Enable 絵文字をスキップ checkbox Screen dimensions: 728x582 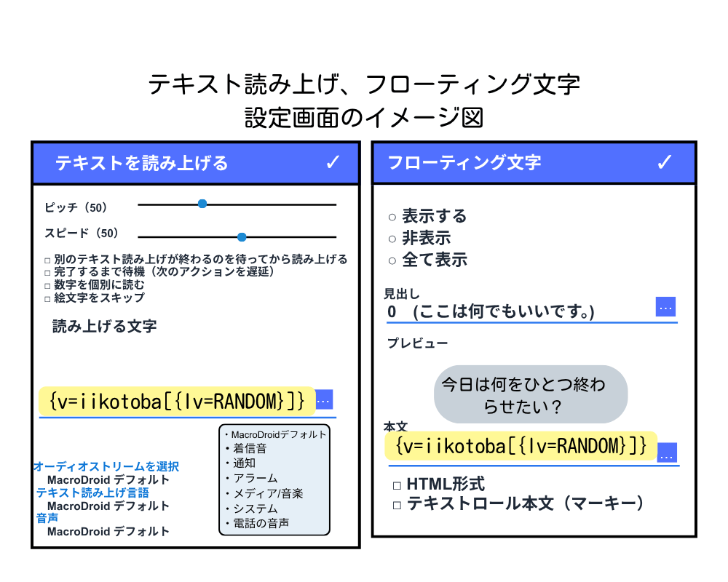pos(47,299)
